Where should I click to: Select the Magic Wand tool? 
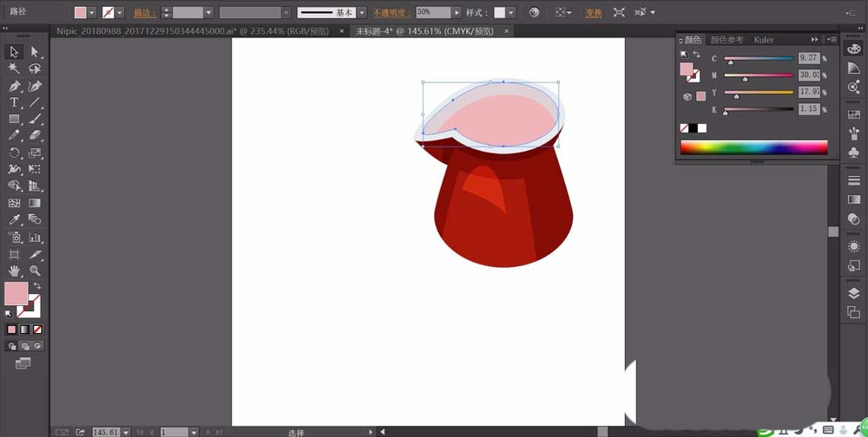[x=14, y=69]
